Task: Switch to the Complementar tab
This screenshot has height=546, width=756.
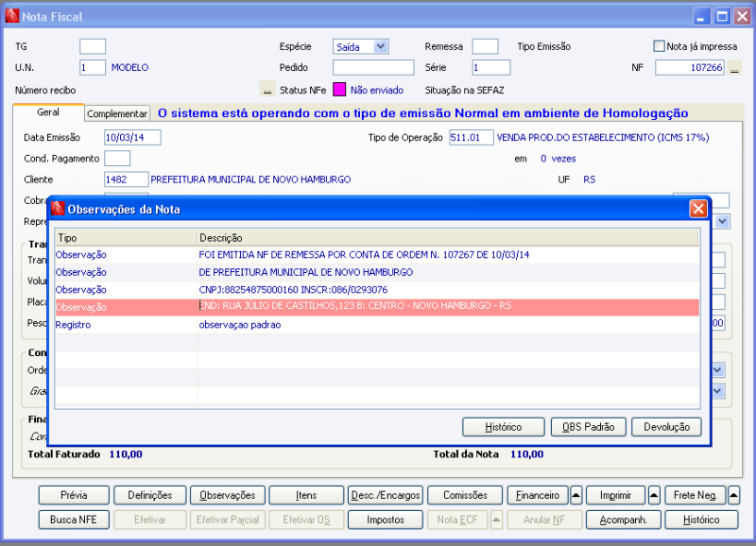Action: [117, 113]
